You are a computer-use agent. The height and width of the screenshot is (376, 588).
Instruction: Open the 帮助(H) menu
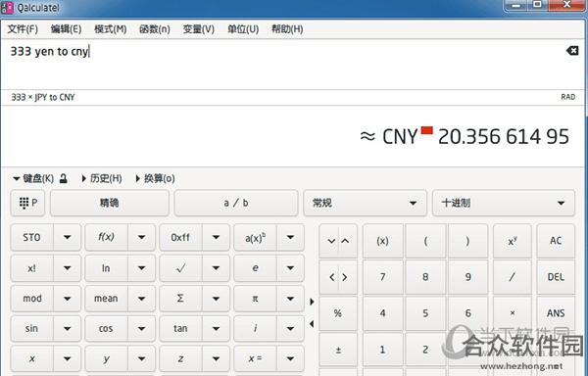pos(287,28)
